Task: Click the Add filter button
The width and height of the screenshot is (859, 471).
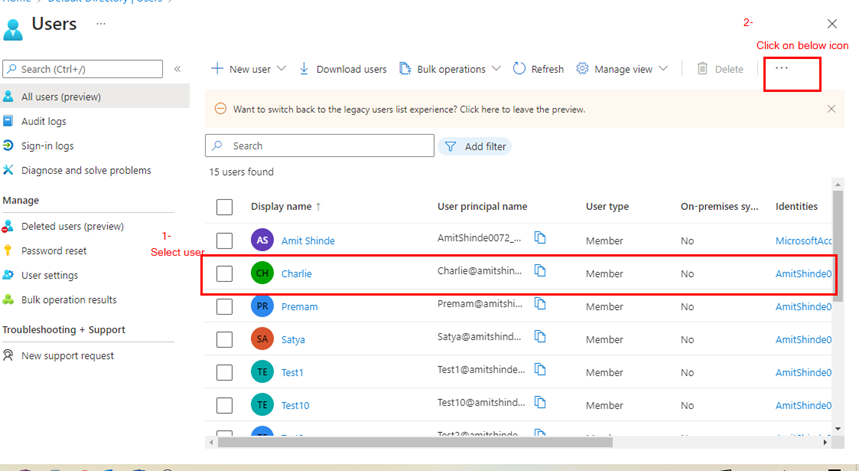Action: pyautogui.click(x=475, y=146)
